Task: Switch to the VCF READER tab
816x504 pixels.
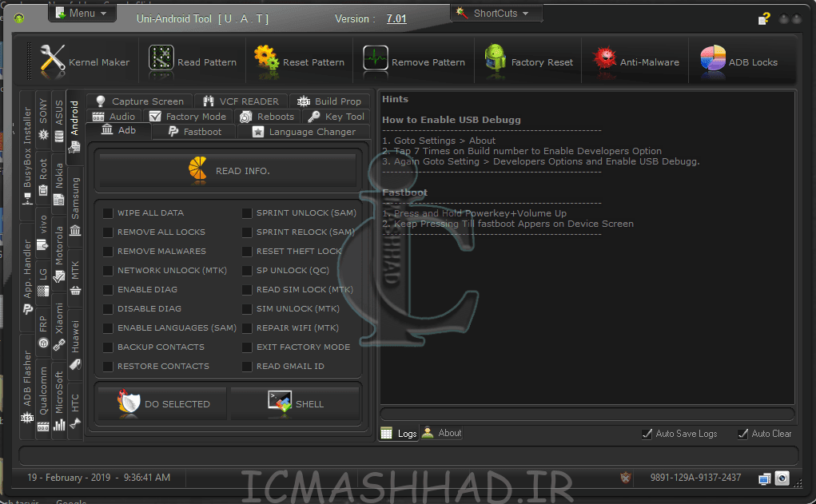Action: (241, 101)
